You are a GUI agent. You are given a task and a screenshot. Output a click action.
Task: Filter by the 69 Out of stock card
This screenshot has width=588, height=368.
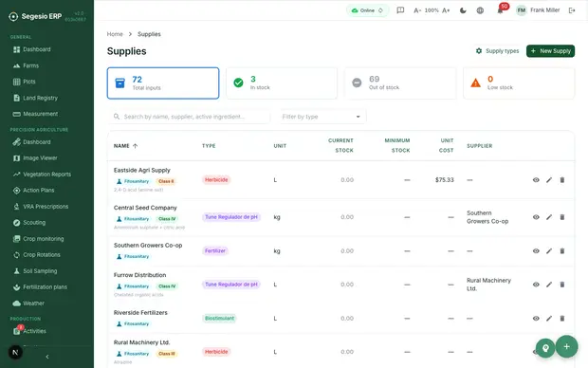(400, 83)
